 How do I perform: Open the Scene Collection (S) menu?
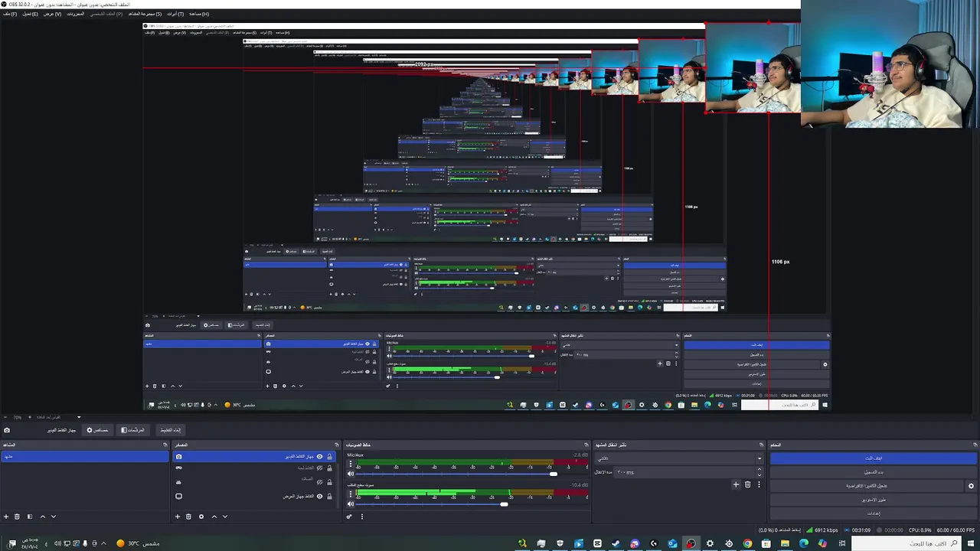pos(145,14)
